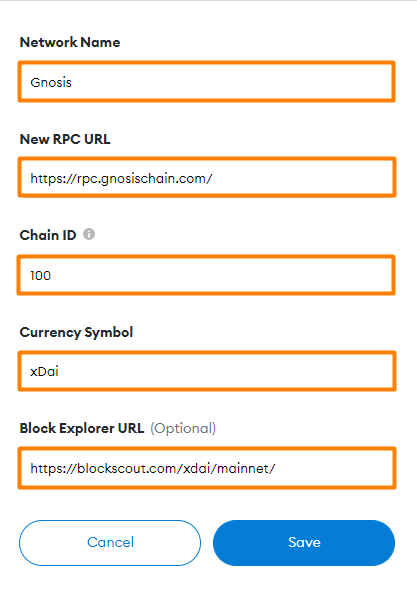Select the Chain ID input box
417x597 pixels.
(206, 275)
